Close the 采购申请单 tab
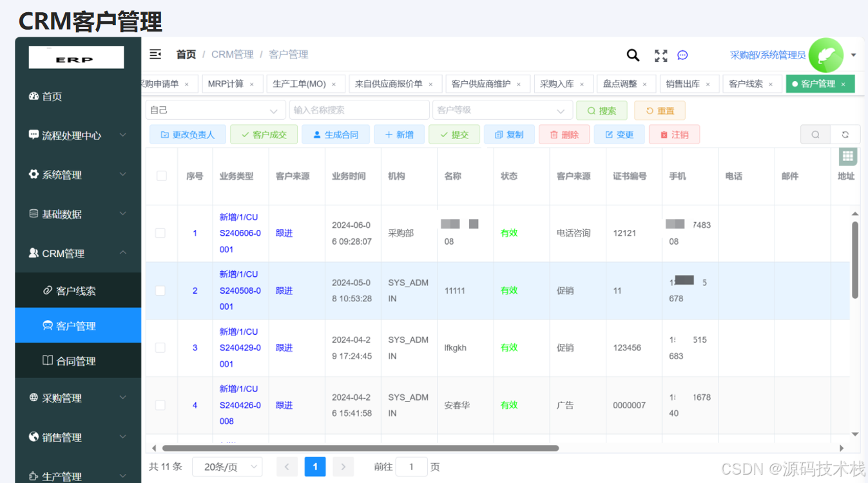 [x=187, y=84]
